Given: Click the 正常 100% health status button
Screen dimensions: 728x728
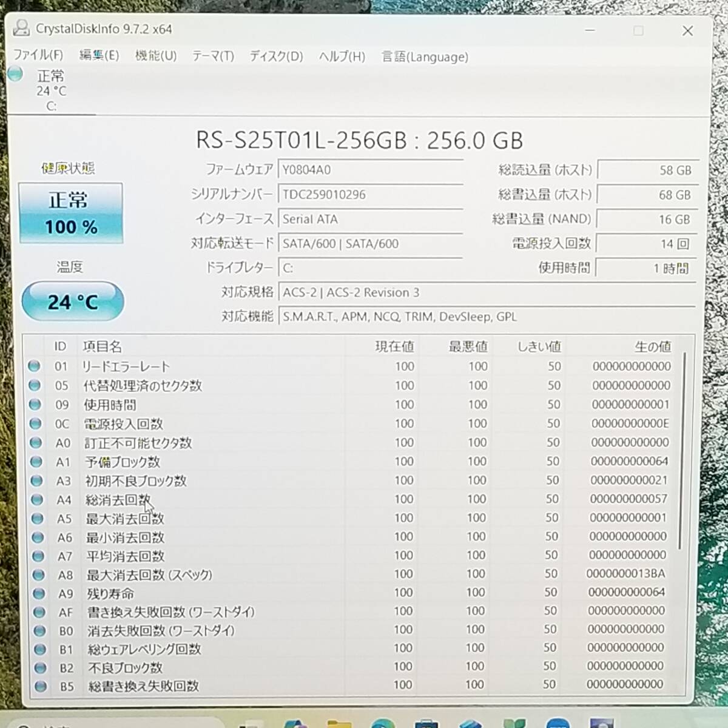Looking at the screenshot, I should point(71,213).
